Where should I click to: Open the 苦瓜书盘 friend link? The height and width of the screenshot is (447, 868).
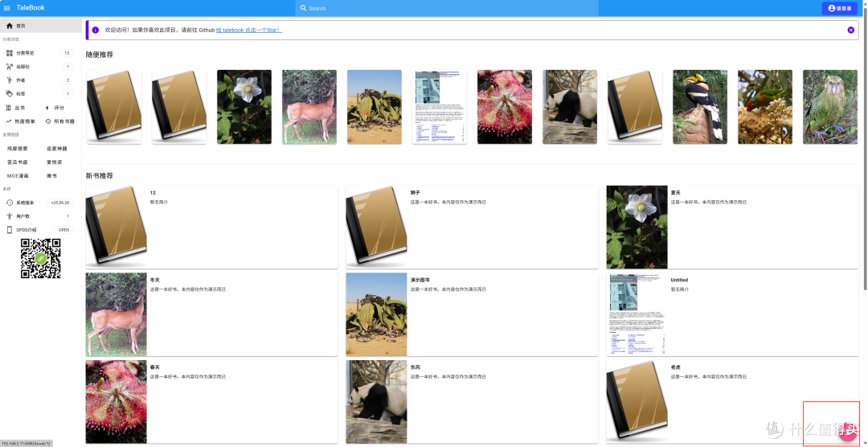(17, 162)
